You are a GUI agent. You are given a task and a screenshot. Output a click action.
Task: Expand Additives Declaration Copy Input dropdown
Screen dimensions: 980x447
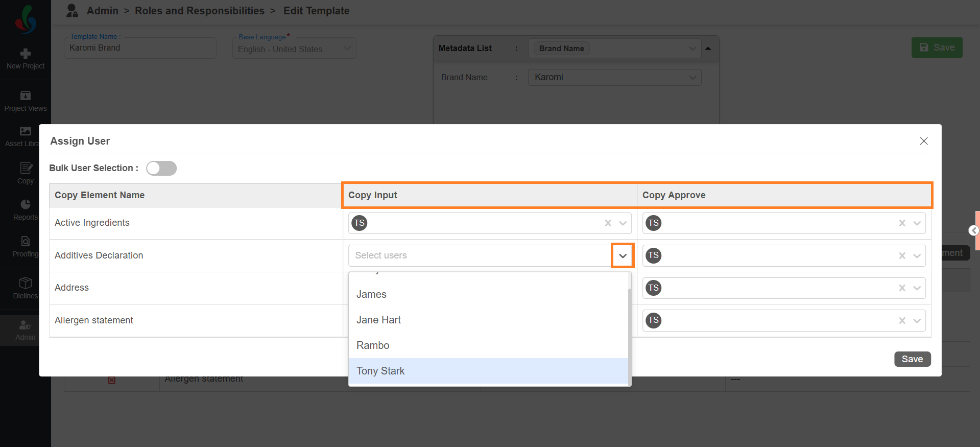623,256
